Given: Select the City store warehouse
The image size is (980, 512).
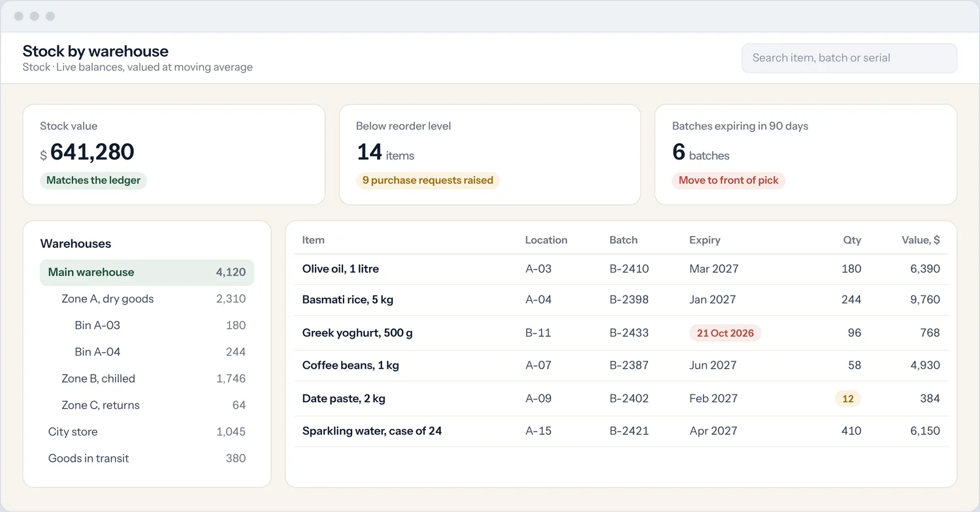Looking at the screenshot, I should pyautogui.click(x=147, y=432).
